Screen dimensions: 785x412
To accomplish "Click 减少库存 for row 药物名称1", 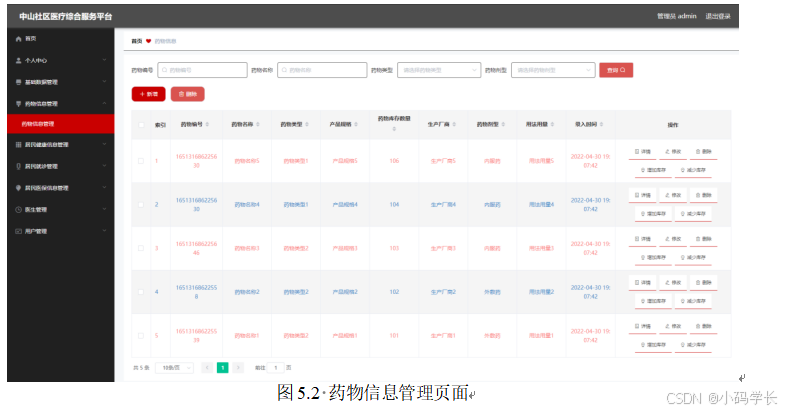I will (x=693, y=345).
